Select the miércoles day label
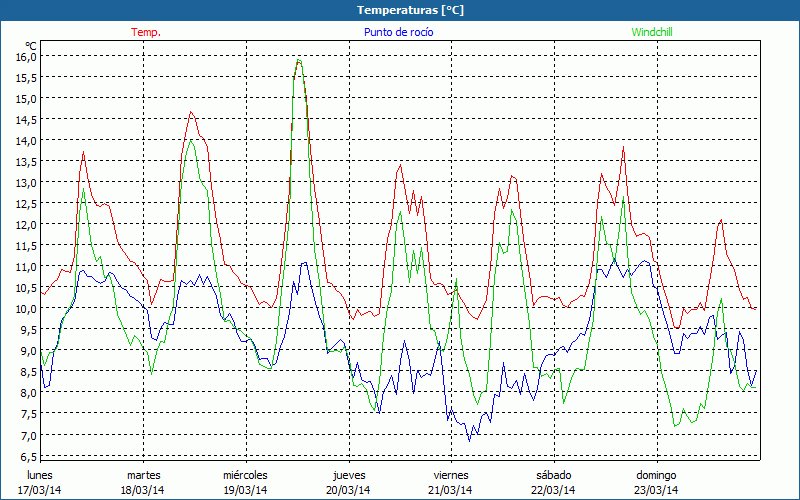Viewport: 800px width, 500px height. coord(245,474)
